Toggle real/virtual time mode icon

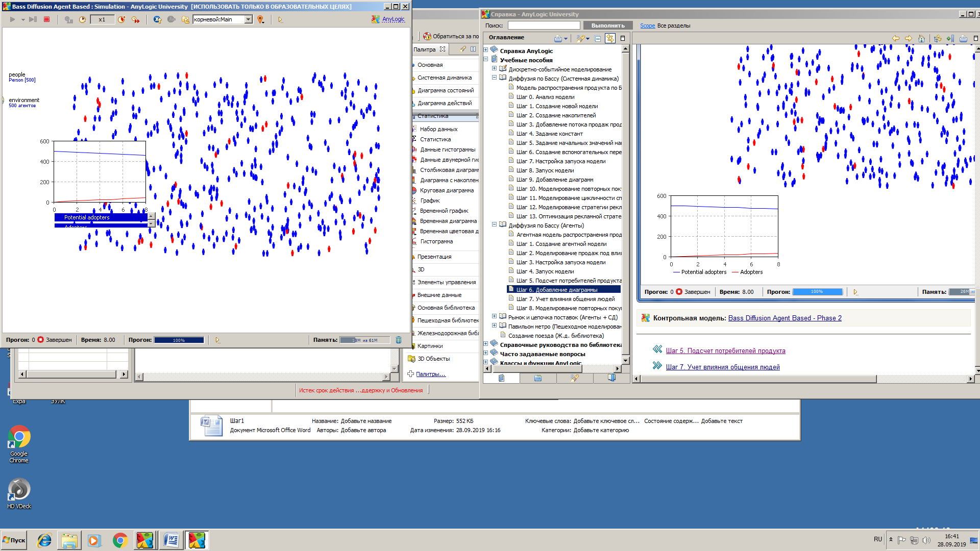[68, 19]
